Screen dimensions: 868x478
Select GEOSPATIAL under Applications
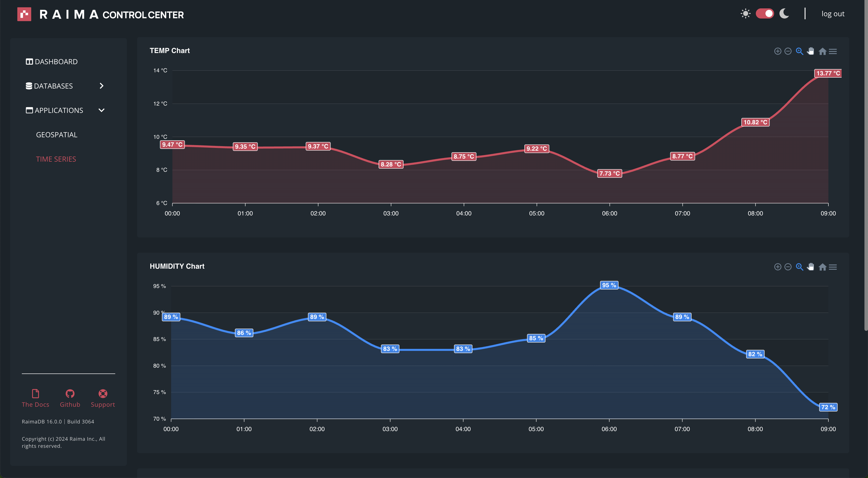coord(57,135)
